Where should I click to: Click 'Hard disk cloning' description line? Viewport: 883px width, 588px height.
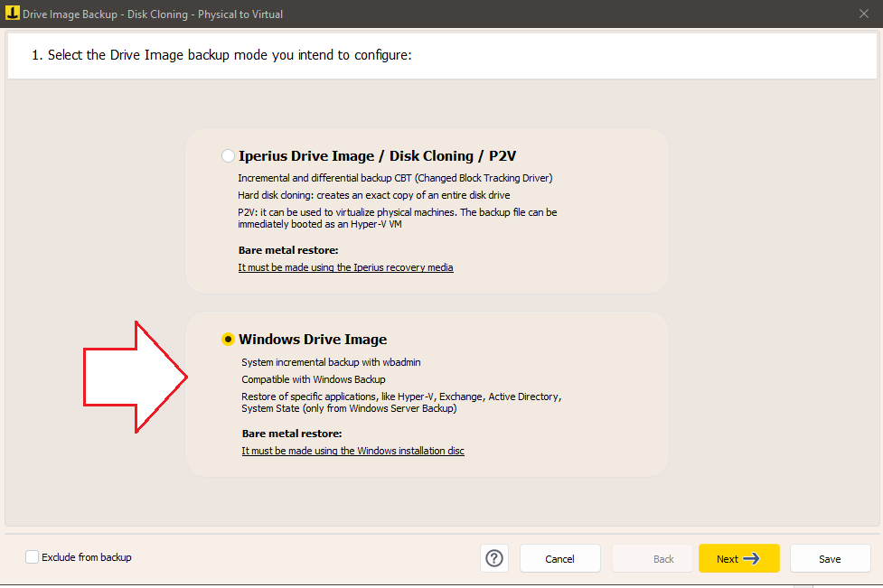click(x=374, y=195)
